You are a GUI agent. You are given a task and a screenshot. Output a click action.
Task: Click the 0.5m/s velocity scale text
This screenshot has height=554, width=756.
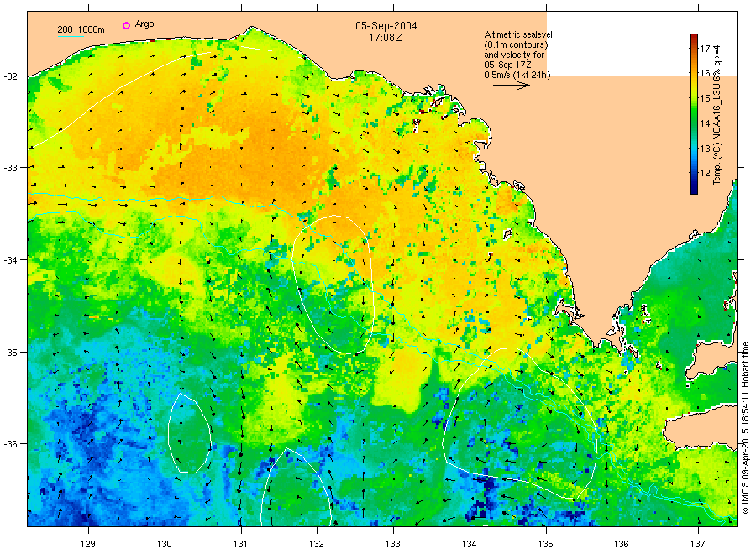coord(517,76)
